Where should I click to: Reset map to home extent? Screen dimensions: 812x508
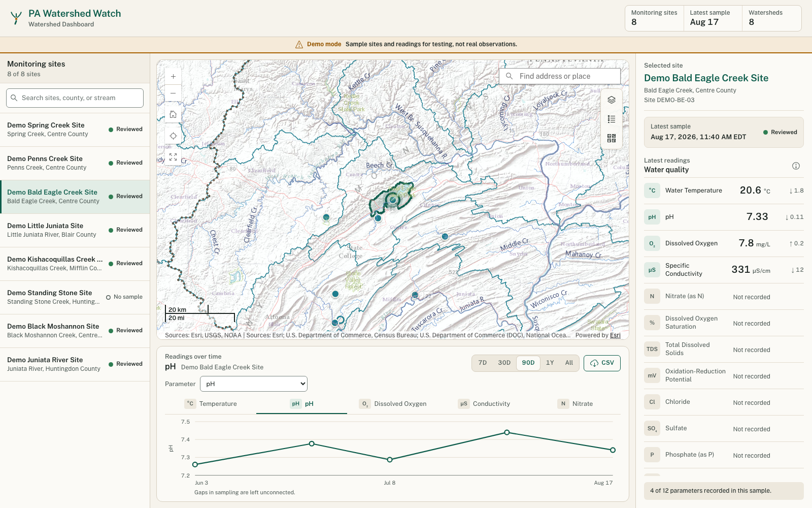click(173, 114)
